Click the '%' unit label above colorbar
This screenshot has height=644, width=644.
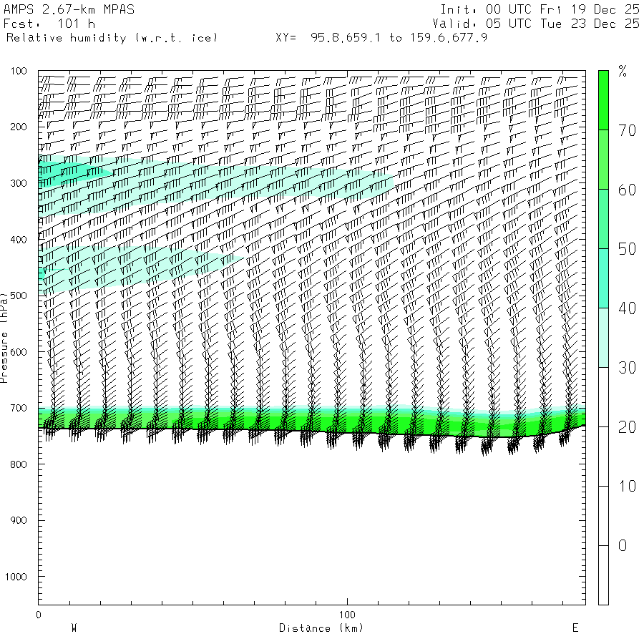tap(623, 72)
